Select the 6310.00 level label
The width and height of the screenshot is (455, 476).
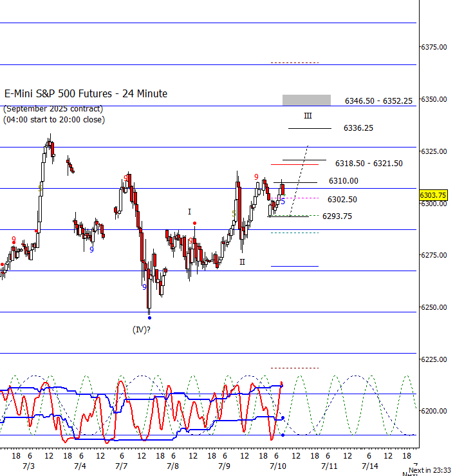click(344, 181)
